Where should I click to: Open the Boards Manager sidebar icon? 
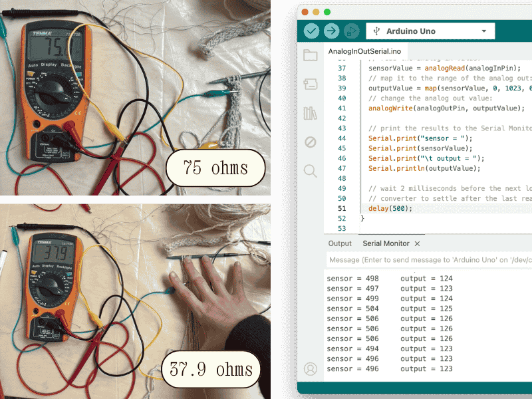tap(311, 84)
